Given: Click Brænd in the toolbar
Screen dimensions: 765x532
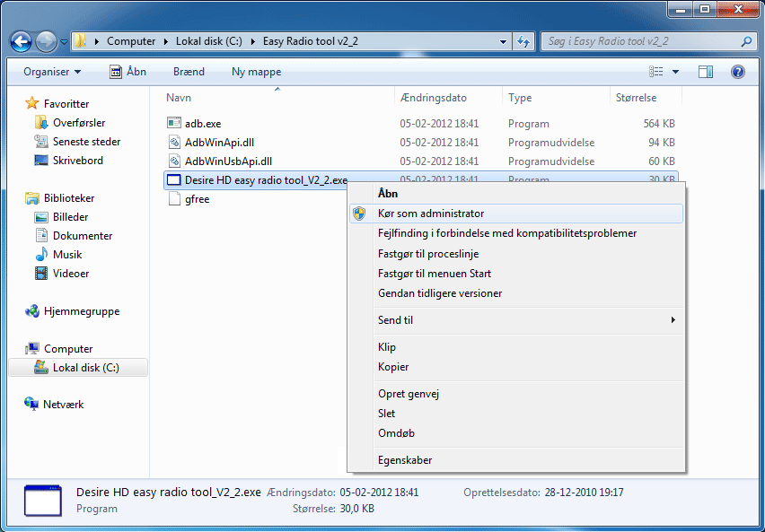Looking at the screenshot, I should [x=189, y=72].
